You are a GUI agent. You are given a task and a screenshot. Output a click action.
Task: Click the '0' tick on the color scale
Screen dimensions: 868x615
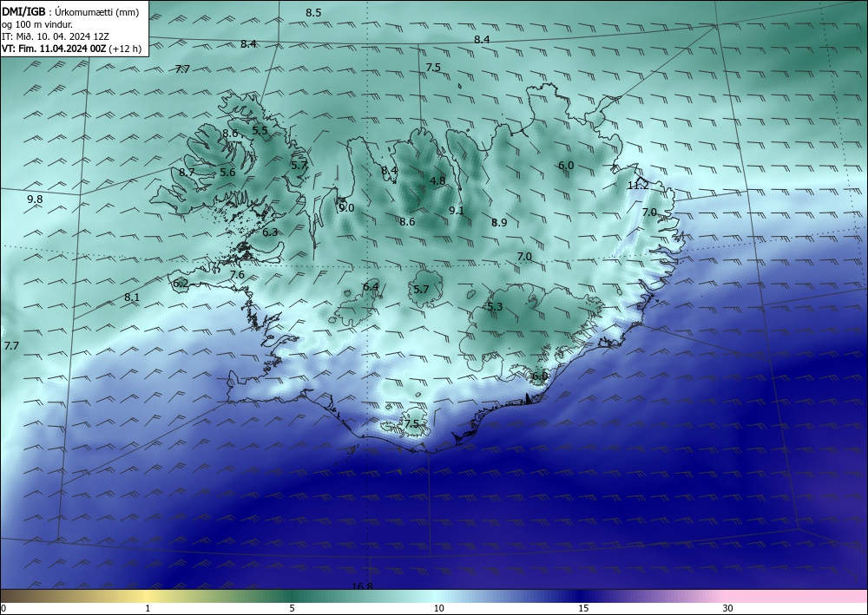click(x=3, y=608)
